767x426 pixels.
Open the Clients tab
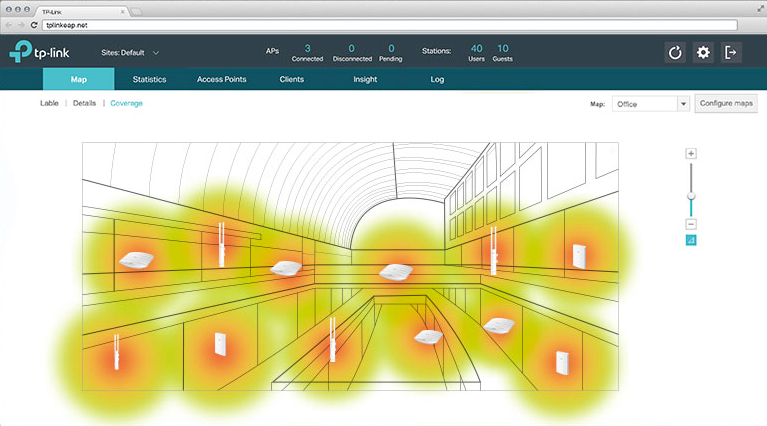tap(292, 79)
